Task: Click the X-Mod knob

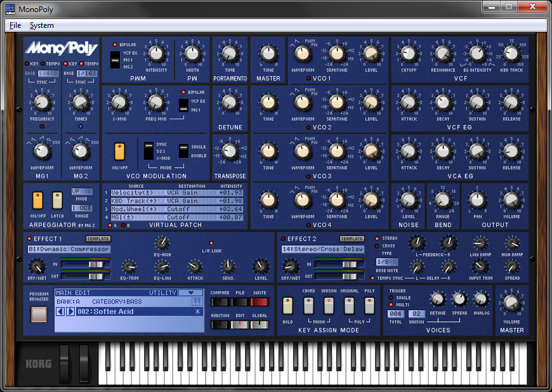Action: click(119, 103)
